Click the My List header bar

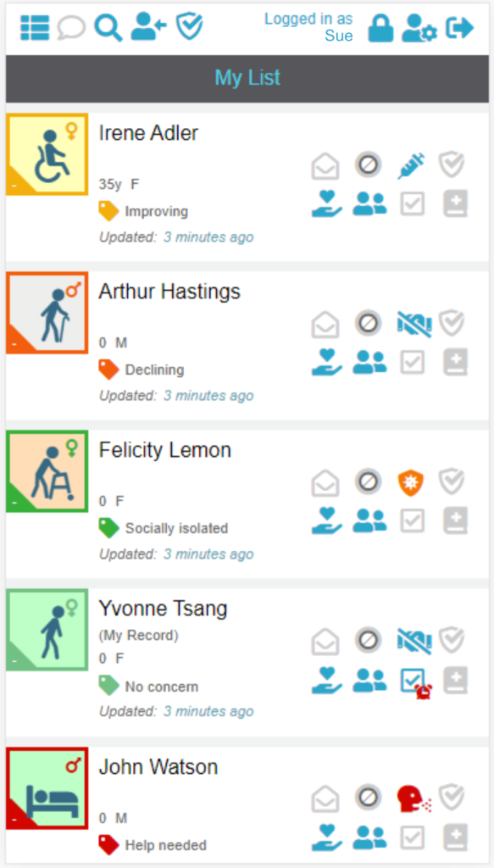[x=247, y=78]
